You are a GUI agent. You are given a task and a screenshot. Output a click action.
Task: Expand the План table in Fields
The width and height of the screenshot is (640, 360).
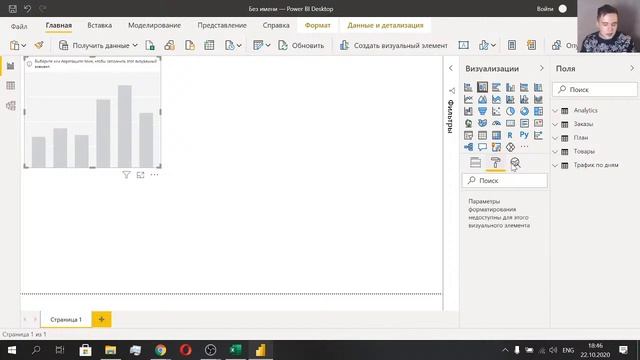(555, 138)
